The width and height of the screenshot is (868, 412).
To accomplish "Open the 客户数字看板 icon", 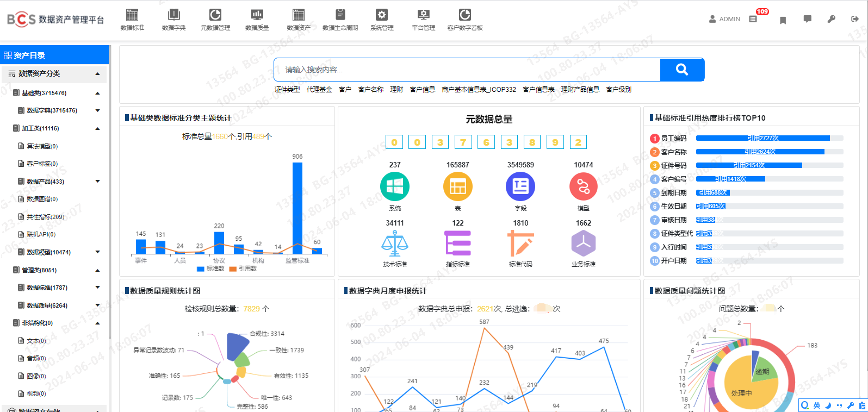I will click(465, 15).
